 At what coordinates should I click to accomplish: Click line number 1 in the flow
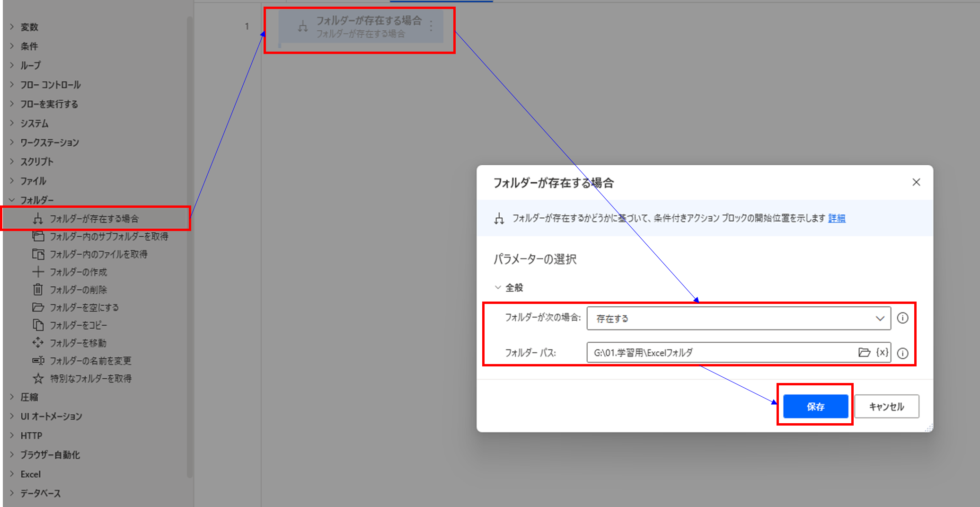pyautogui.click(x=247, y=27)
